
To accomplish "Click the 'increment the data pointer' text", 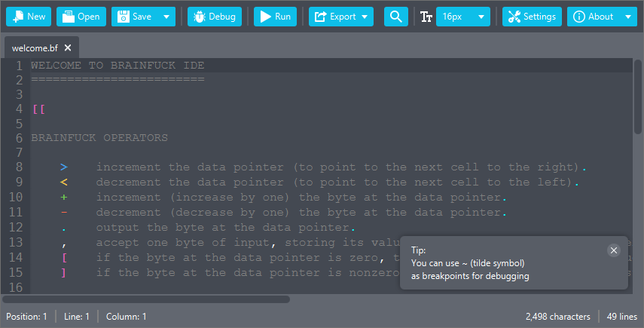I will coord(190,167).
